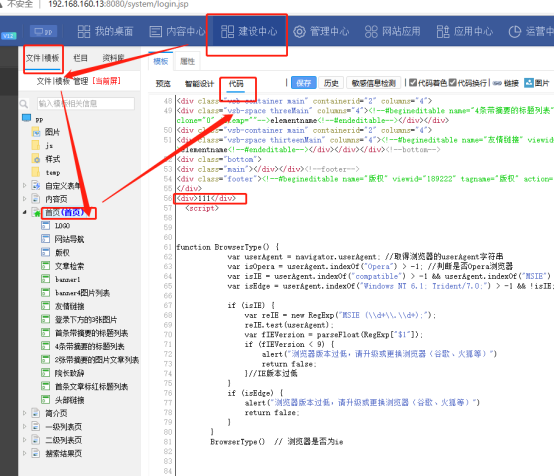Click the banner1 component icon
554x476 pixels.
(45, 279)
